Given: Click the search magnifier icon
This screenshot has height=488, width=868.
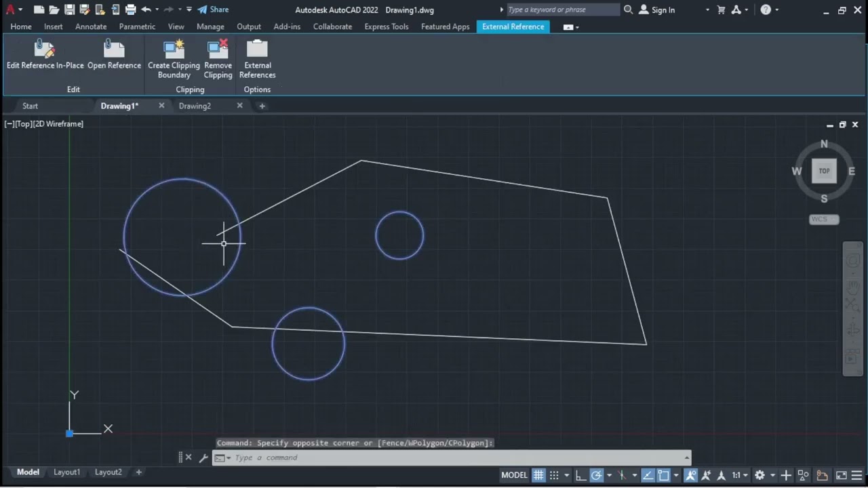Looking at the screenshot, I should pos(628,10).
